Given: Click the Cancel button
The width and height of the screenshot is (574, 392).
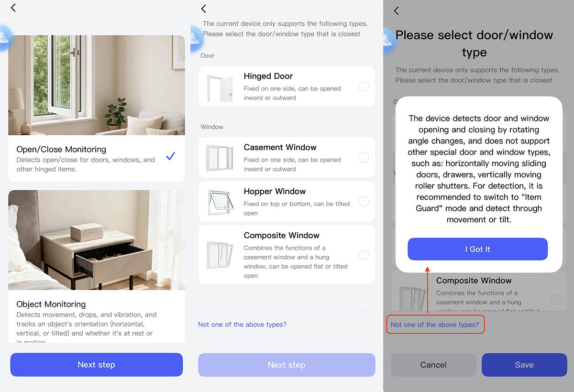Looking at the screenshot, I should pyautogui.click(x=433, y=365).
